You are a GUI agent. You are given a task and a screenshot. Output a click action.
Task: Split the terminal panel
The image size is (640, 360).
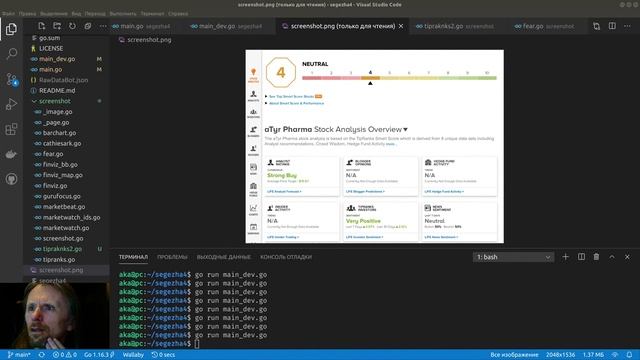(x=581, y=257)
